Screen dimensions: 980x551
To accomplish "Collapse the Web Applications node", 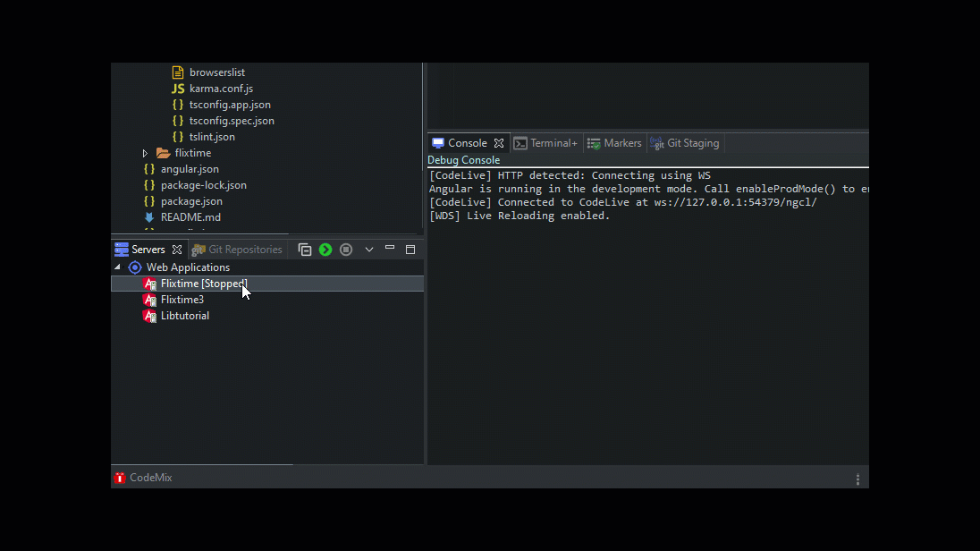I will point(117,267).
